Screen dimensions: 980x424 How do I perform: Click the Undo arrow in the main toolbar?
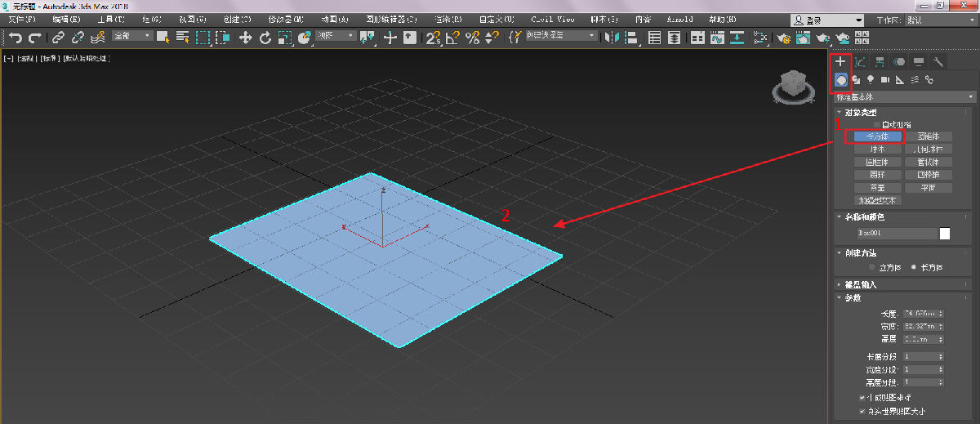(x=15, y=37)
